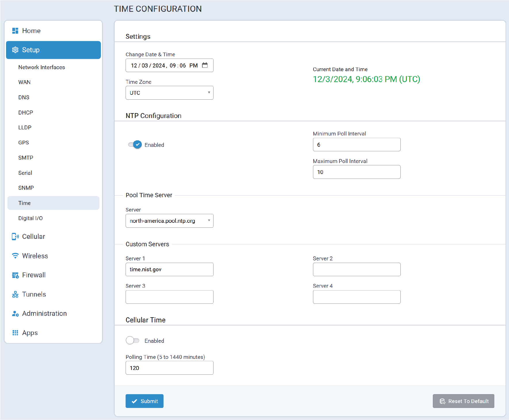Click the Firewall icon in sidebar

tap(15, 275)
